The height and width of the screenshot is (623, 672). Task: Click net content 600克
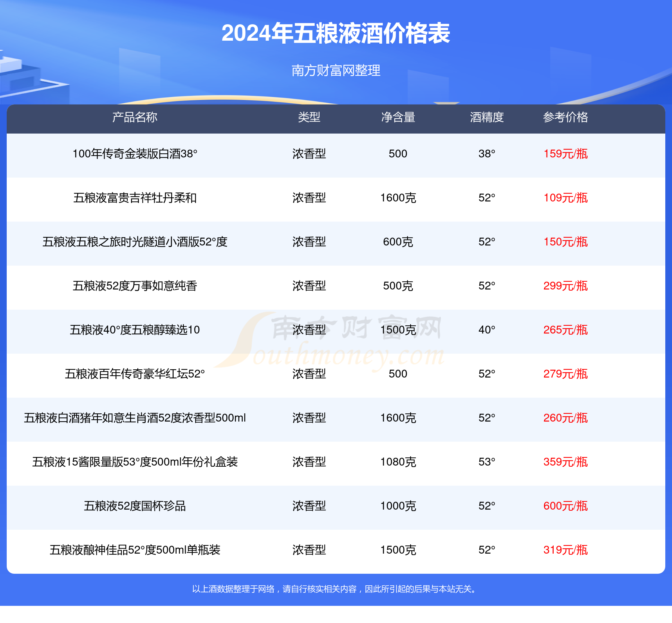[398, 242]
